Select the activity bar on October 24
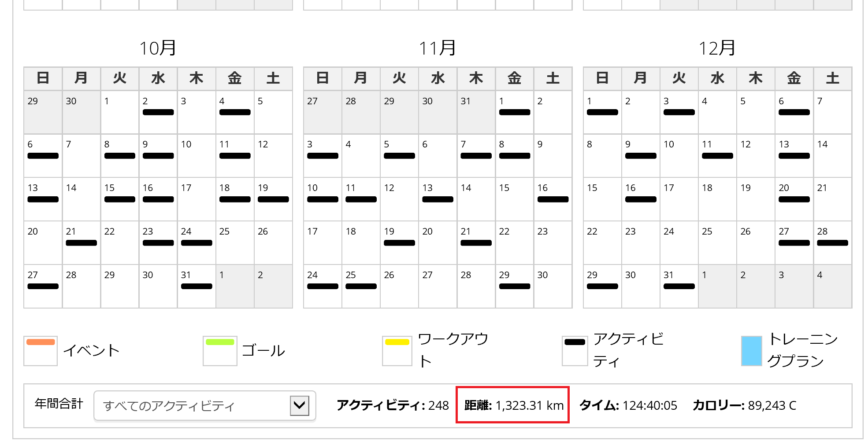Screen dimensions: 868x441 pos(197,243)
